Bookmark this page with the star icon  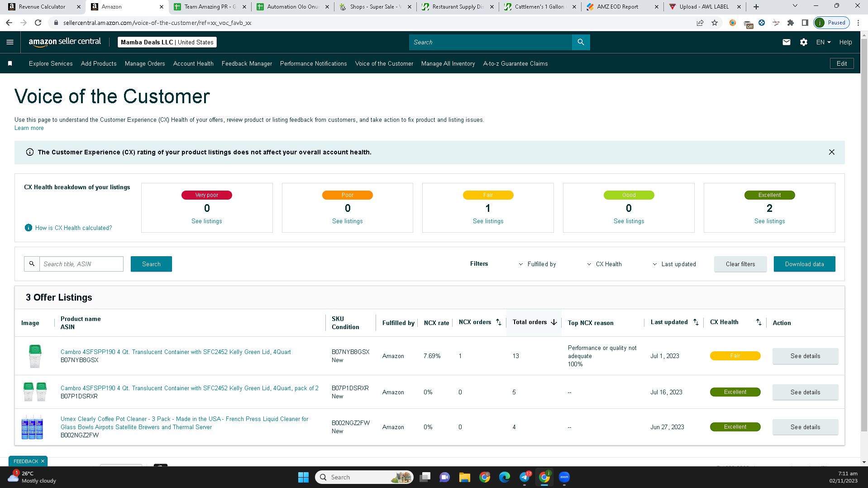(715, 23)
